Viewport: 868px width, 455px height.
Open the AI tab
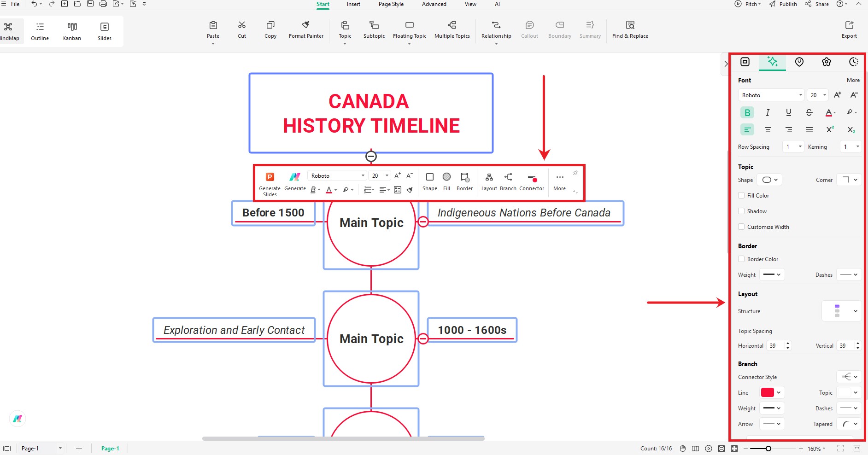[497, 4]
